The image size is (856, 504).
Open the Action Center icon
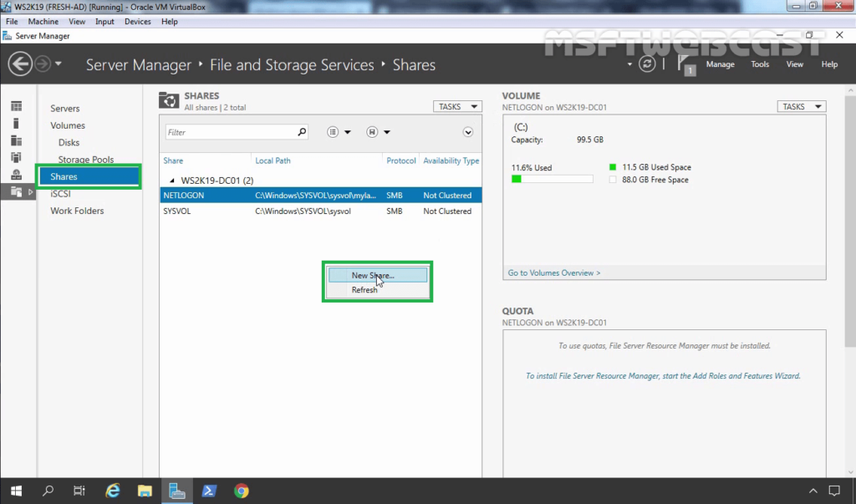click(834, 491)
